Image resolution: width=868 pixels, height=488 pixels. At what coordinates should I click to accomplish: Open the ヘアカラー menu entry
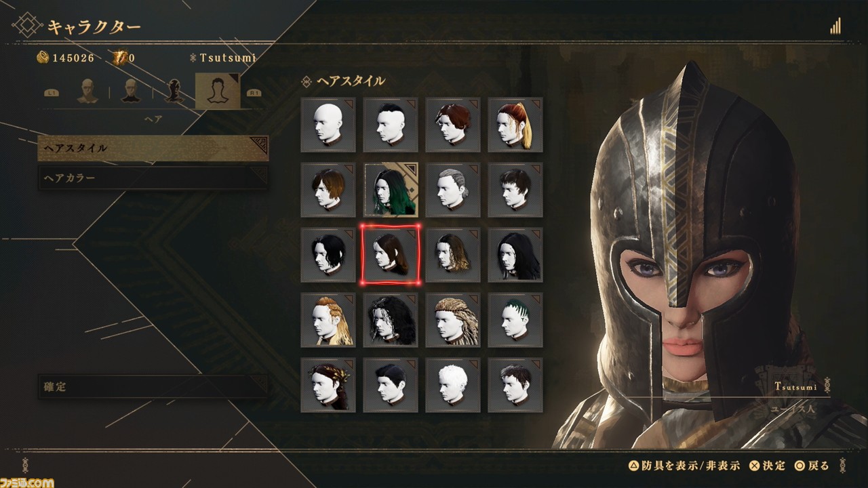(153, 178)
